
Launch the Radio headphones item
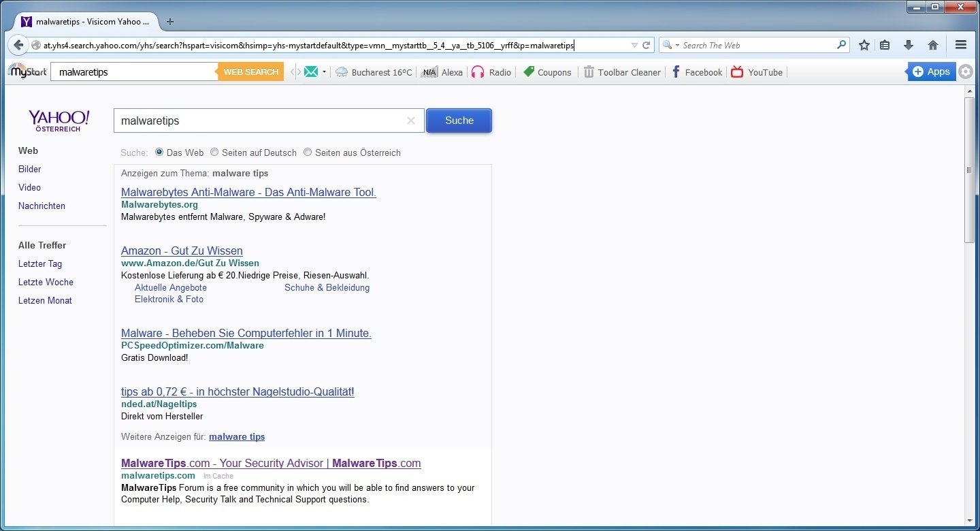(x=491, y=72)
